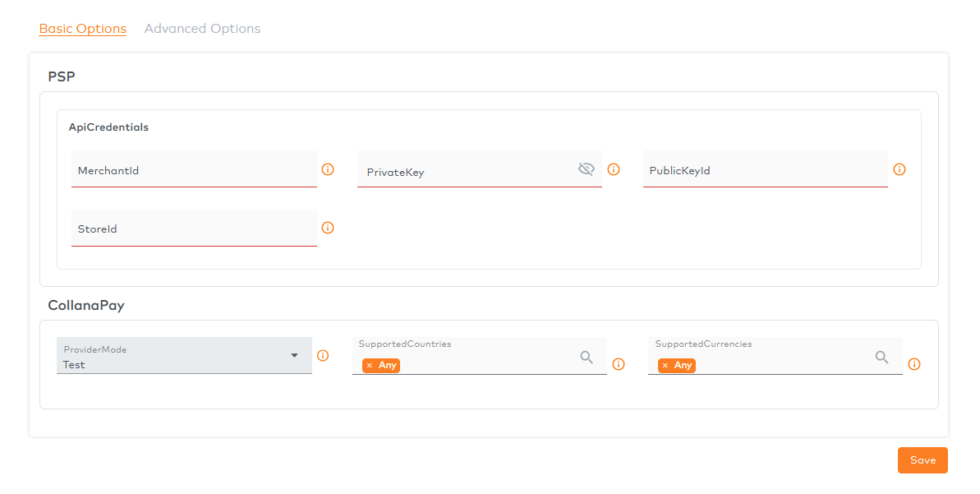Remove Any tag from SupportedCountries
980x494 pixels.
370,365
